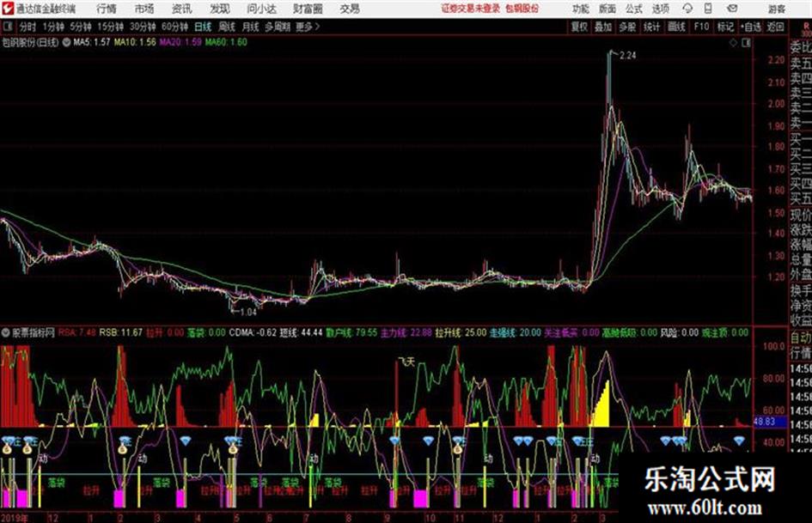Switch to the 15分钟 period tab
Screen dimensions: 812x523
[x=110, y=27]
